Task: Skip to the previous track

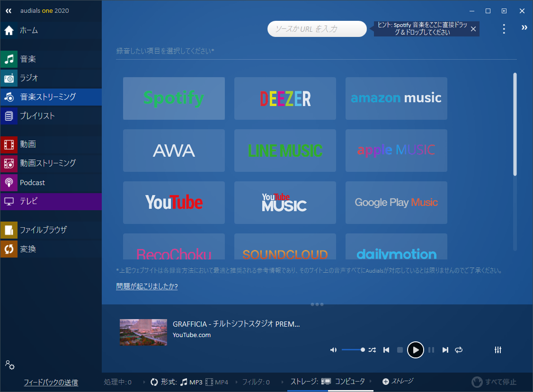Action: tap(386, 350)
